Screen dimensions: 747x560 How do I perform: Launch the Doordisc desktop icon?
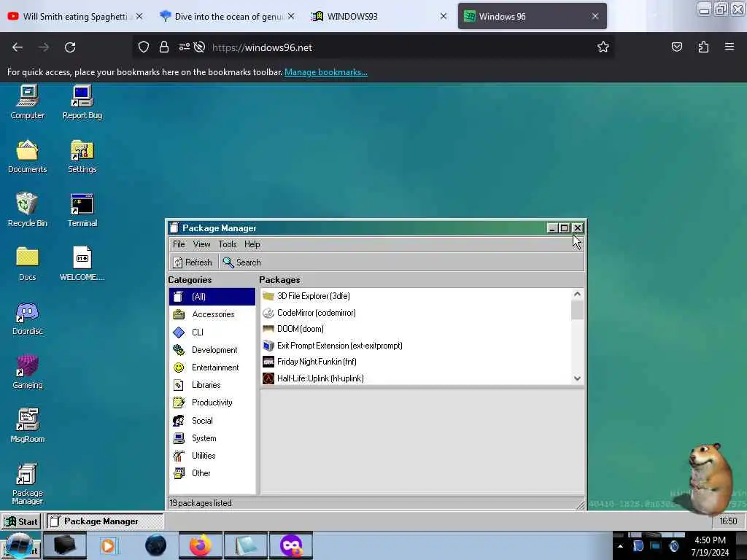pyautogui.click(x=27, y=318)
